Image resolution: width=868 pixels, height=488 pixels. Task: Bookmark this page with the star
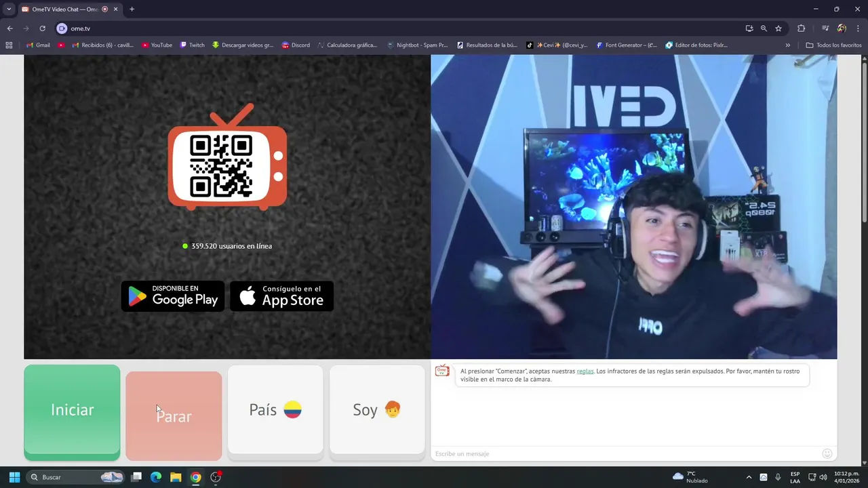click(x=778, y=28)
